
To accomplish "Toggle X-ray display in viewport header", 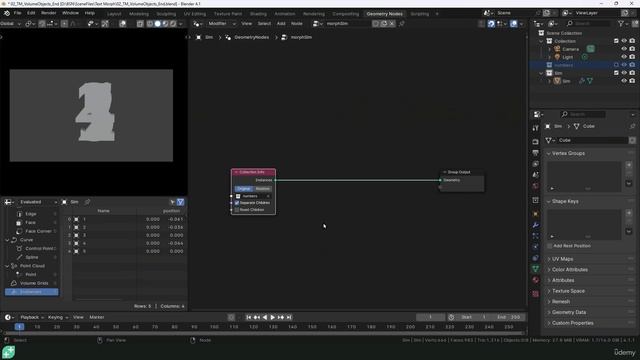I will (140, 24).
